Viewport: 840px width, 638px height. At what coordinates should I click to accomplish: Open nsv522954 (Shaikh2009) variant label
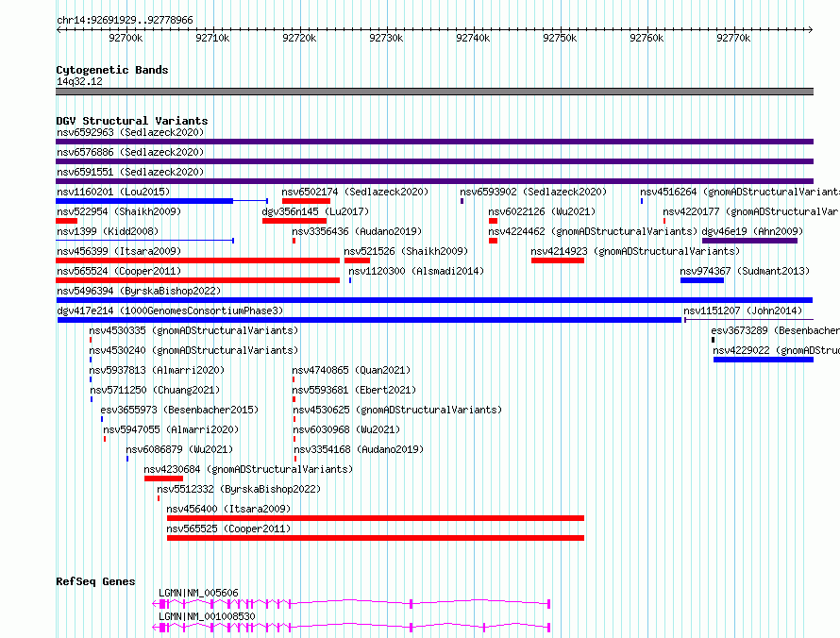[119, 211]
